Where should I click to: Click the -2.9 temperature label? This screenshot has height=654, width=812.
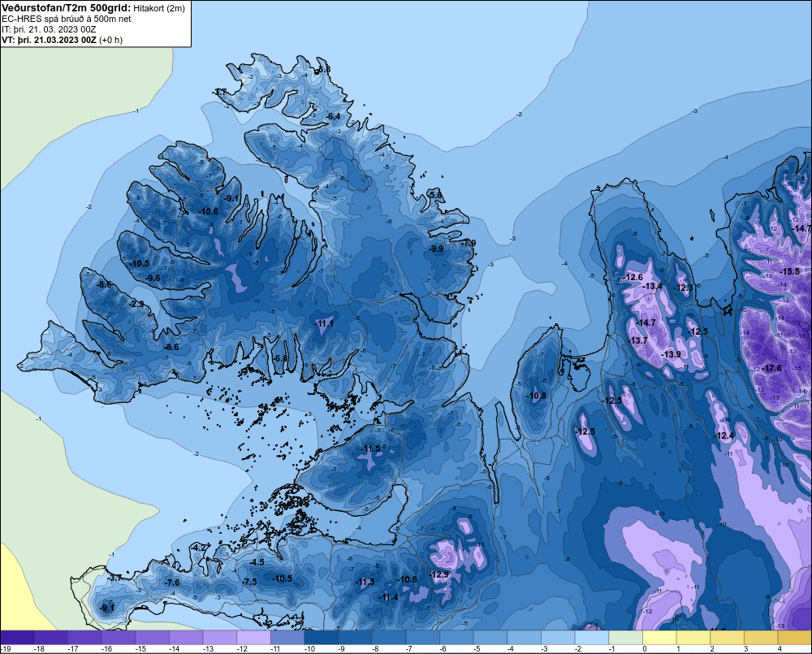coord(136,304)
